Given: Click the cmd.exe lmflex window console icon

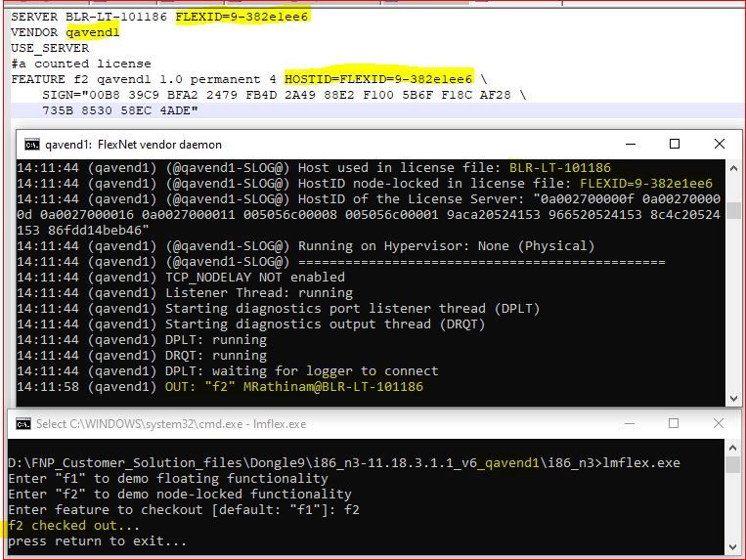Looking at the screenshot, I should pos(23,424).
